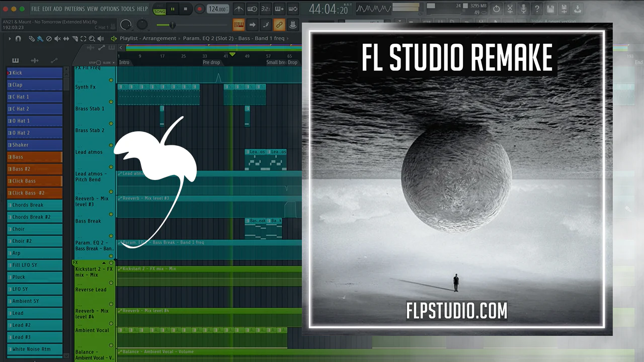Click the audio editor scissors icon

pyautogui.click(x=510, y=9)
